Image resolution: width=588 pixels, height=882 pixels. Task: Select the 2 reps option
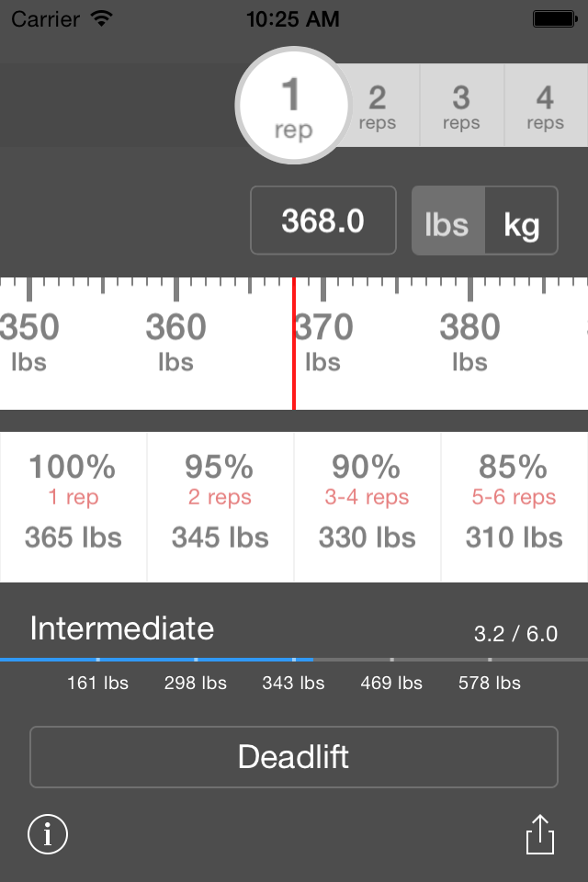379,105
